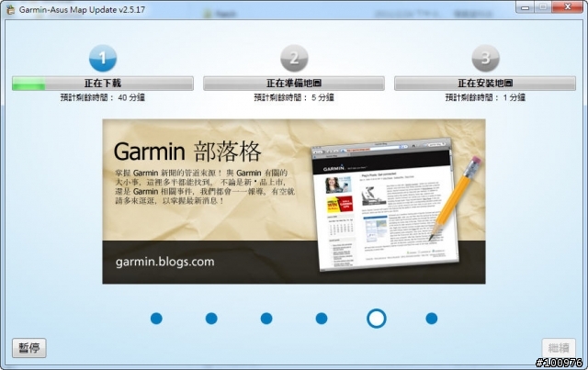Click the '預計剩餘時間: 1 分鐘' text

coord(485,97)
